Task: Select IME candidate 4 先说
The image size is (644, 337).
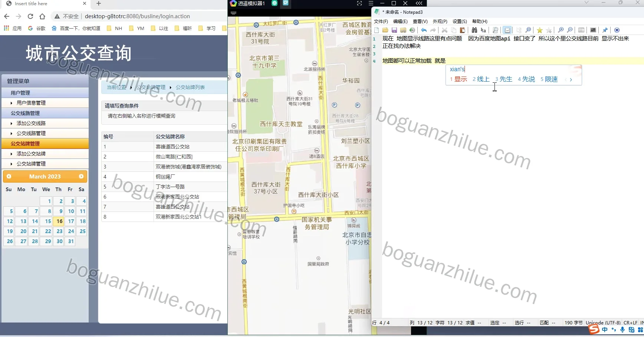Action: (526, 79)
